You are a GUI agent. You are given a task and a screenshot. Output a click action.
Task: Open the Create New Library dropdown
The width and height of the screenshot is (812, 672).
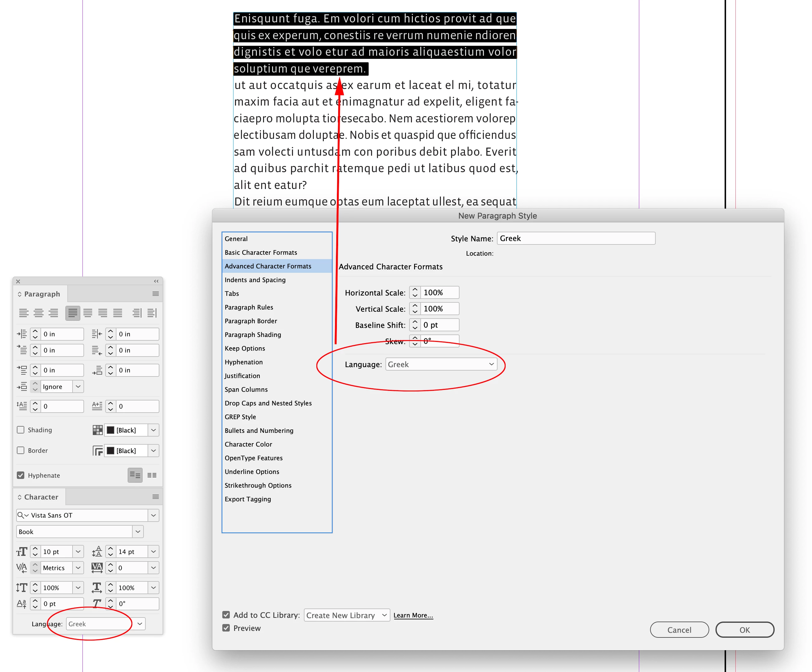347,615
